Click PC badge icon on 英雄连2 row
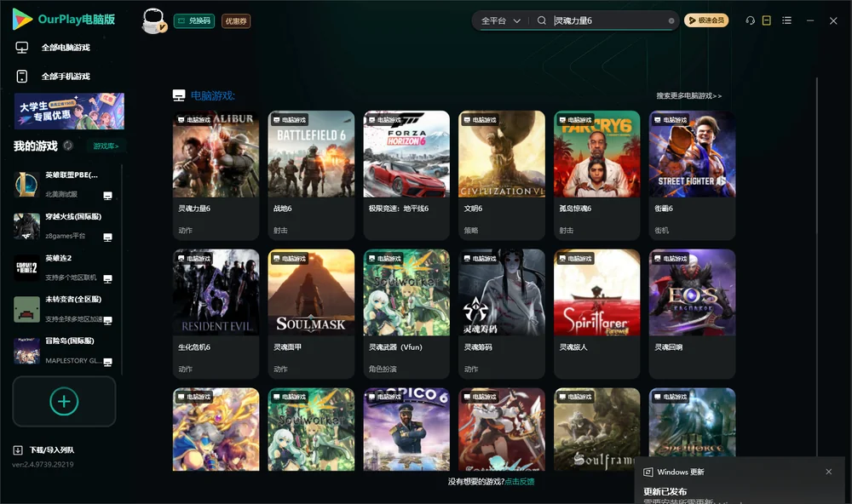The height and width of the screenshot is (504, 852). pos(107,278)
